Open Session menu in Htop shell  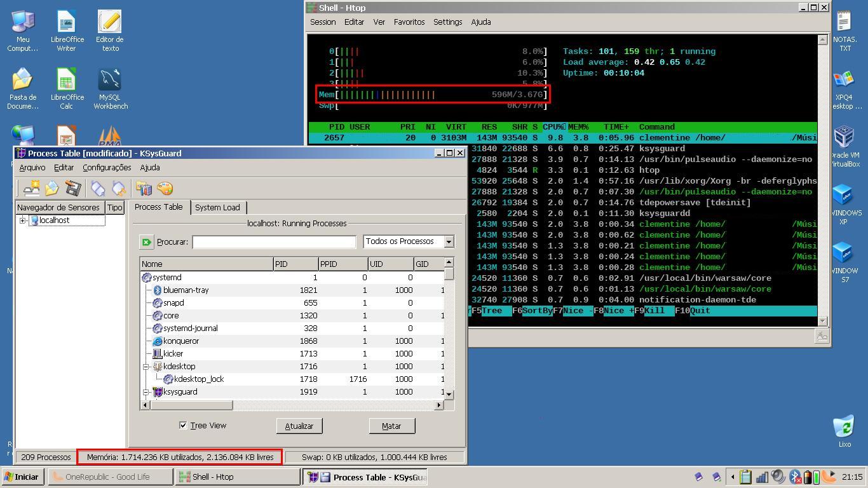tap(323, 22)
